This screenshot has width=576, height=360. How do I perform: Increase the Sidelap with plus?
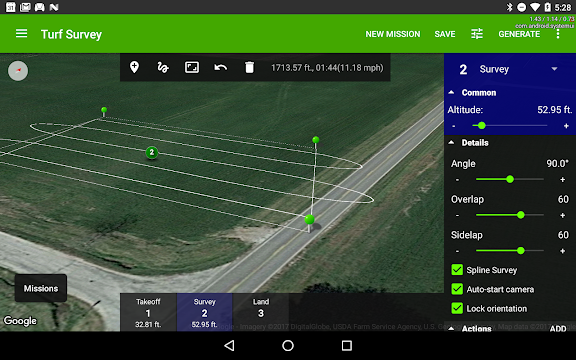pos(562,251)
